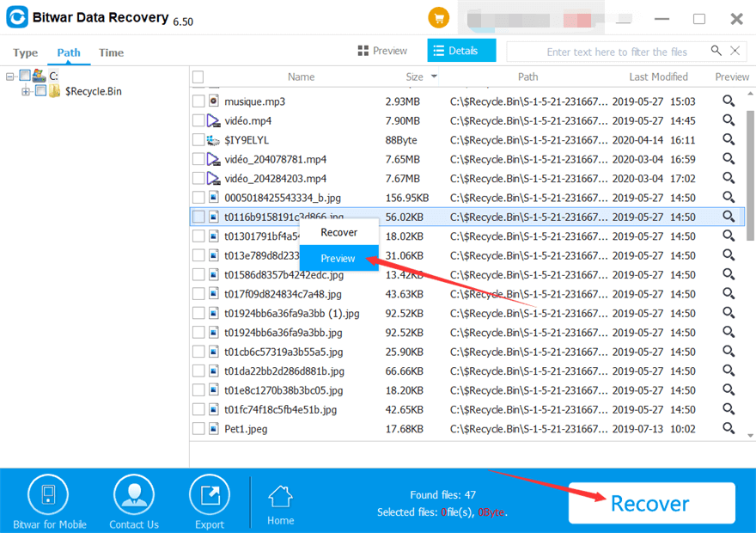Image resolution: width=756 pixels, height=533 pixels.
Task: Click the scrollbar down arrow
Action: coord(750,435)
